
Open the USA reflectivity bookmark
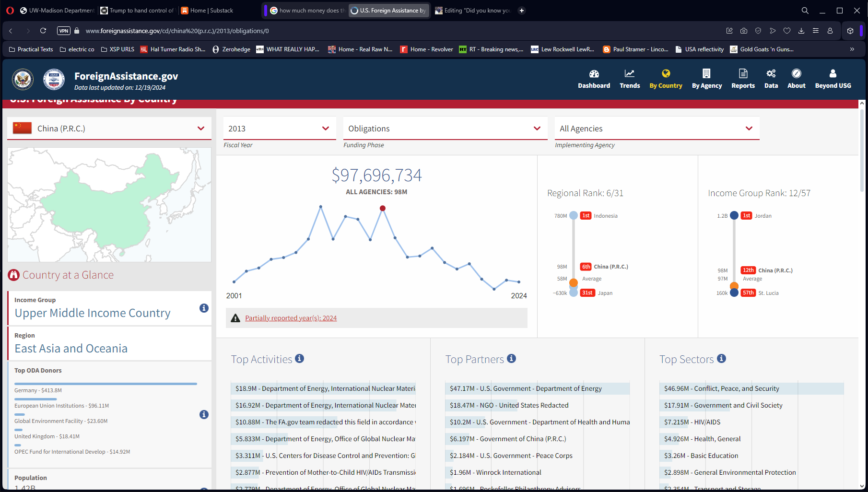pos(700,49)
